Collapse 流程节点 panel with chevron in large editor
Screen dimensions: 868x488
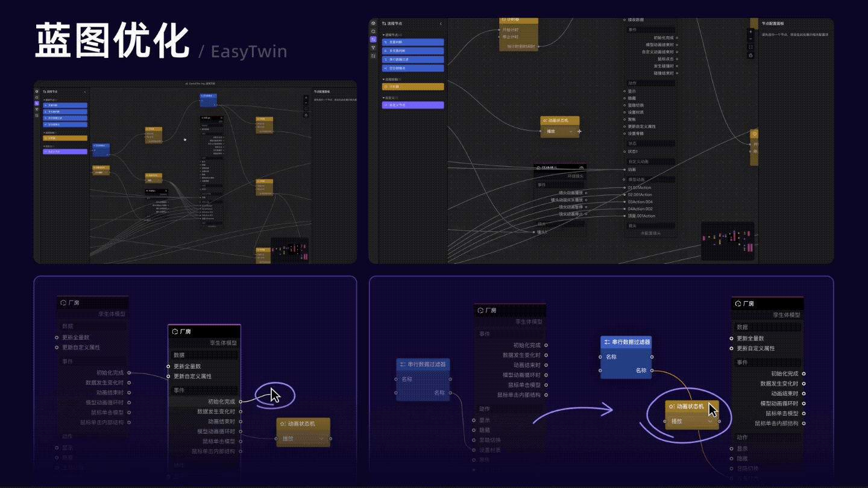[441, 23]
